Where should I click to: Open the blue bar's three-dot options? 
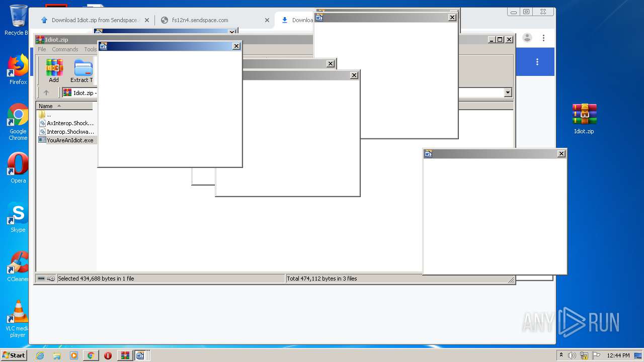click(537, 62)
